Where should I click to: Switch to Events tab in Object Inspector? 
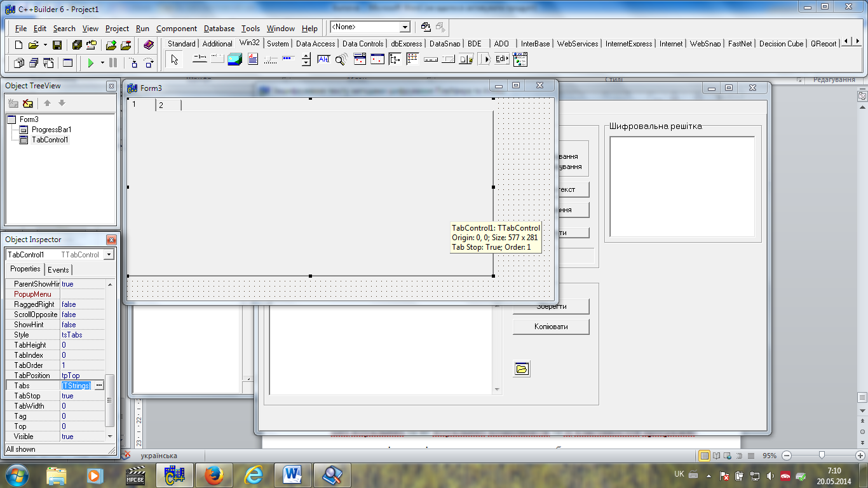point(58,269)
